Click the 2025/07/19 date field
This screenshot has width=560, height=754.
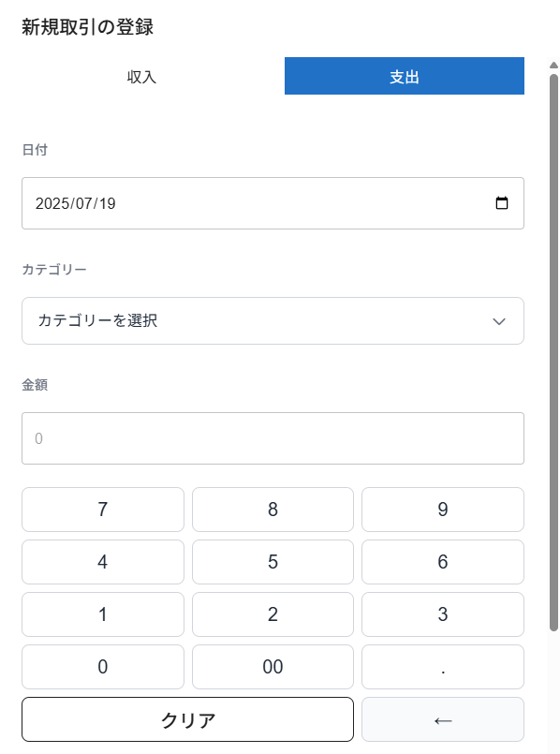coord(273,203)
